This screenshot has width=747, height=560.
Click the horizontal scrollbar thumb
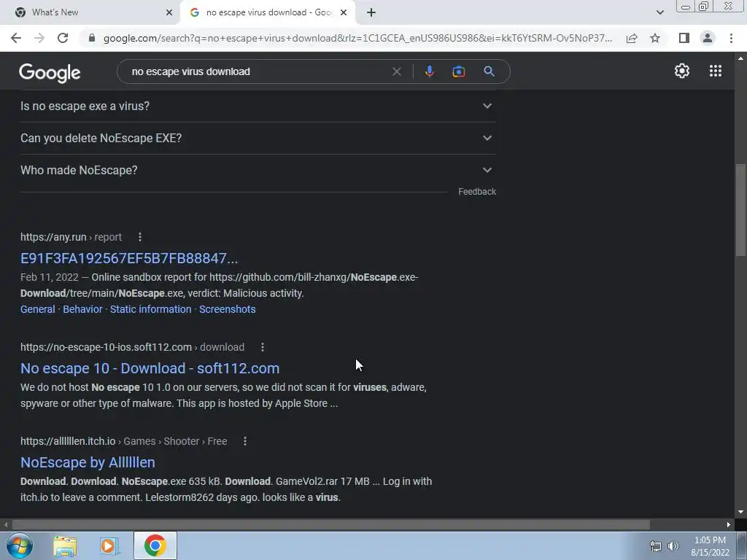[331, 524]
